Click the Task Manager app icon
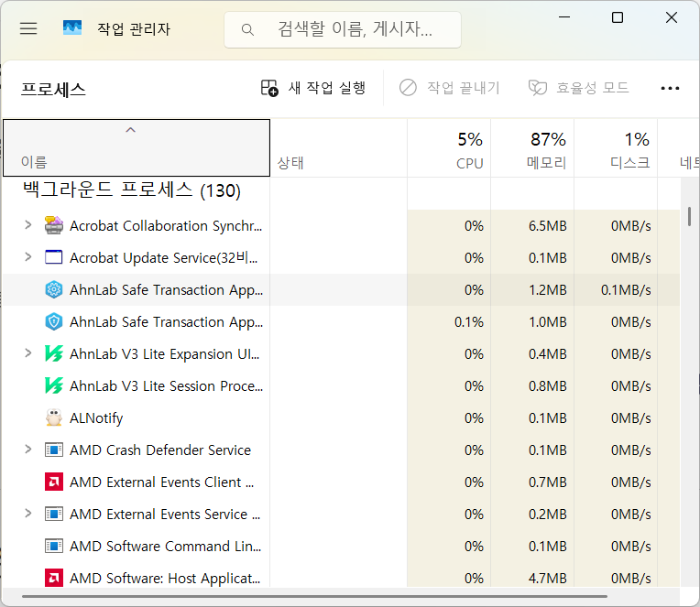The image size is (700, 607). (72, 28)
